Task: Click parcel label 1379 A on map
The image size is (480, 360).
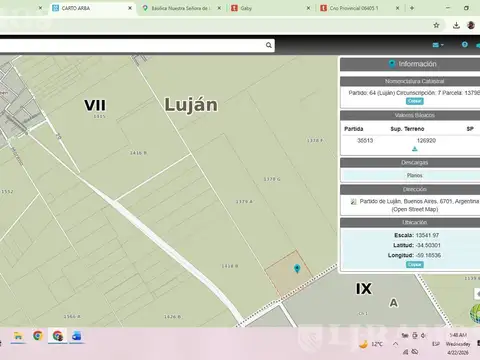Action: pyautogui.click(x=244, y=202)
